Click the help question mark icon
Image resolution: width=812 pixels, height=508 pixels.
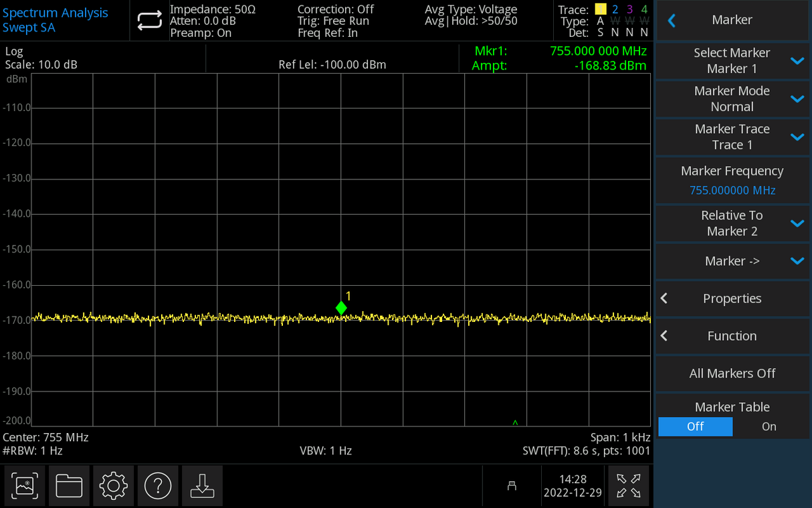[x=158, y=486]
